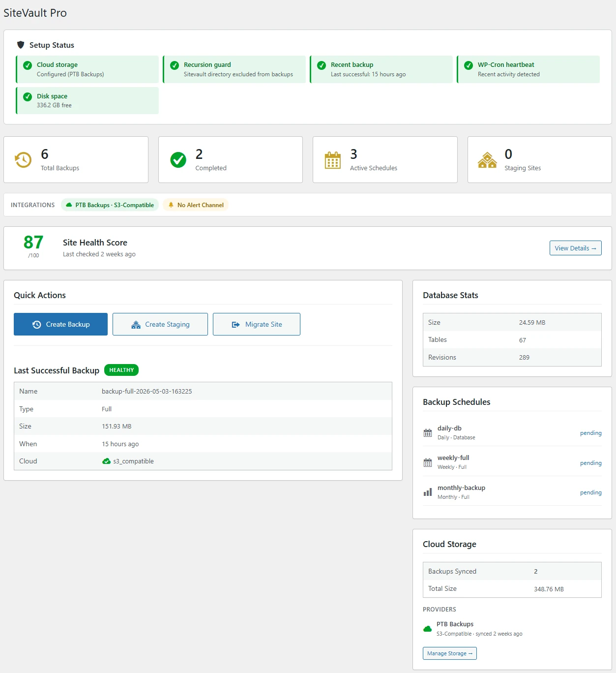Click the monthly-backup schedule name
This screenshot has width=616, height=673.
tap(461, 488)
